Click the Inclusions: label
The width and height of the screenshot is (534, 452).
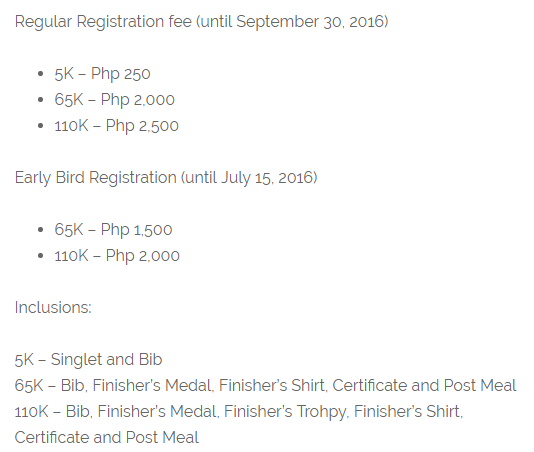53,307
